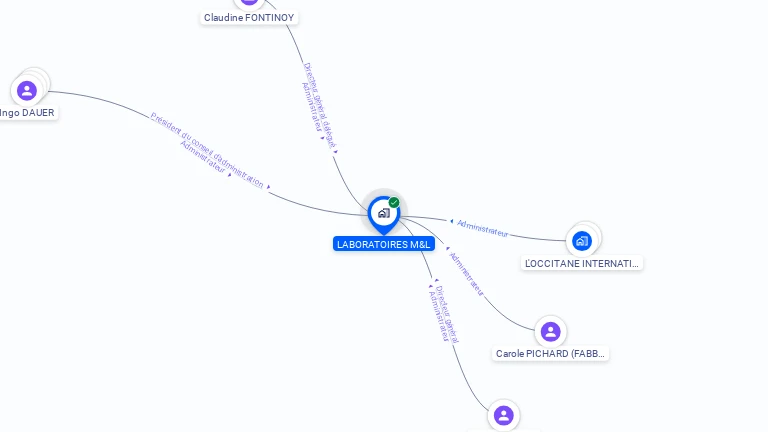Image resolution: width=768 pixels, height=432 pixels.
Task: Select the Ingo DAUER person icon
Action: [27, 91]
